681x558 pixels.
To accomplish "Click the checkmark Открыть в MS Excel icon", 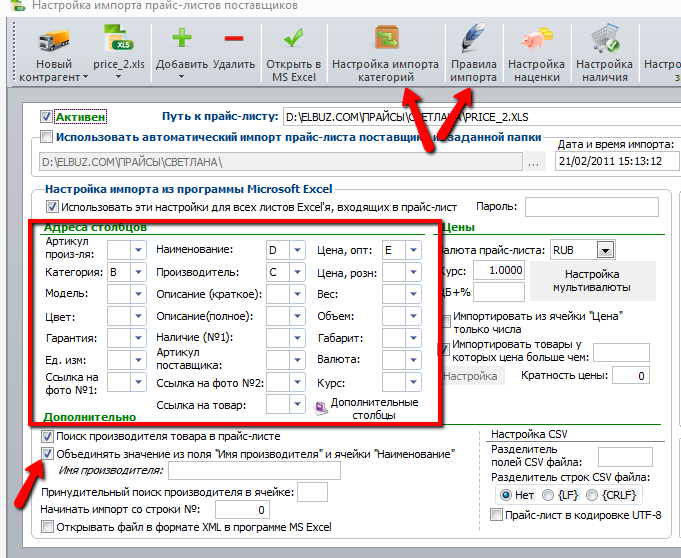I will pyautogui.click(x=294, y=38).
